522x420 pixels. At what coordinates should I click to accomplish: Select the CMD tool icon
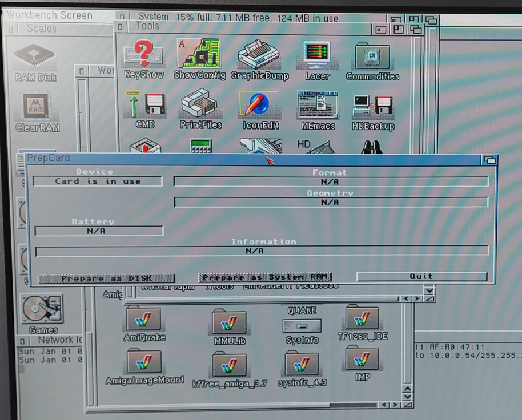point(145,109)
